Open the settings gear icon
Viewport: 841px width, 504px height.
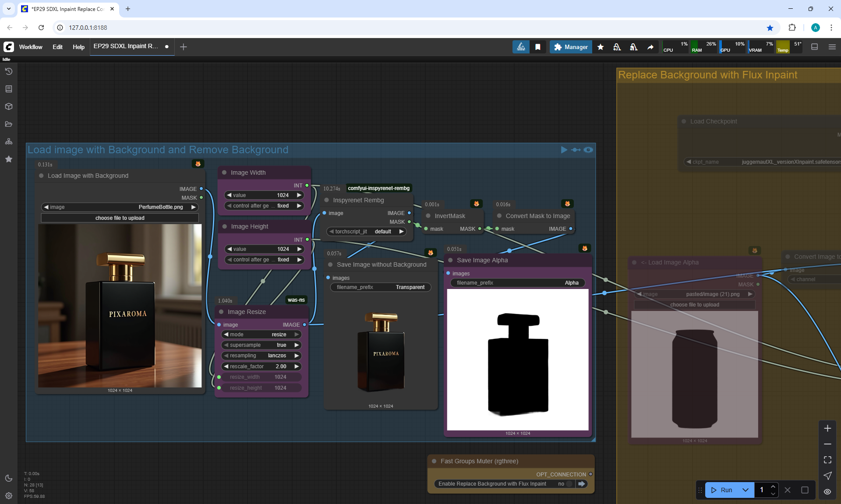pyautogui.click(x=8, y=496)
